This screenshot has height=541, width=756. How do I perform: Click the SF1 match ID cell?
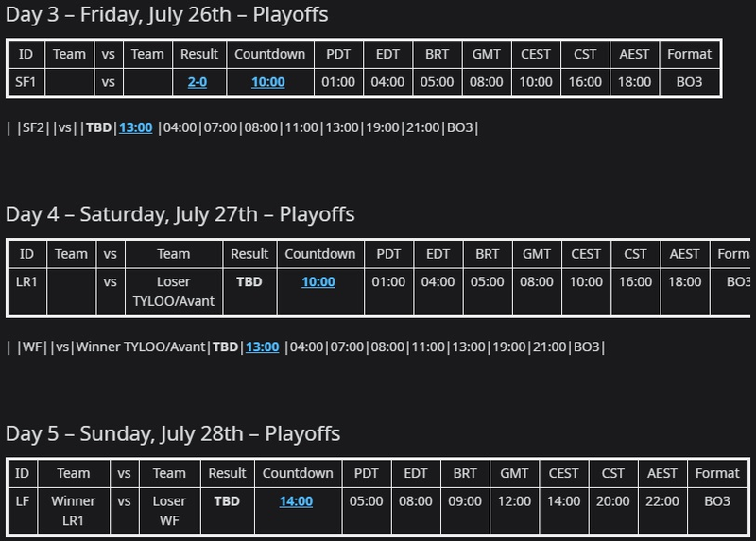[26, 82]
